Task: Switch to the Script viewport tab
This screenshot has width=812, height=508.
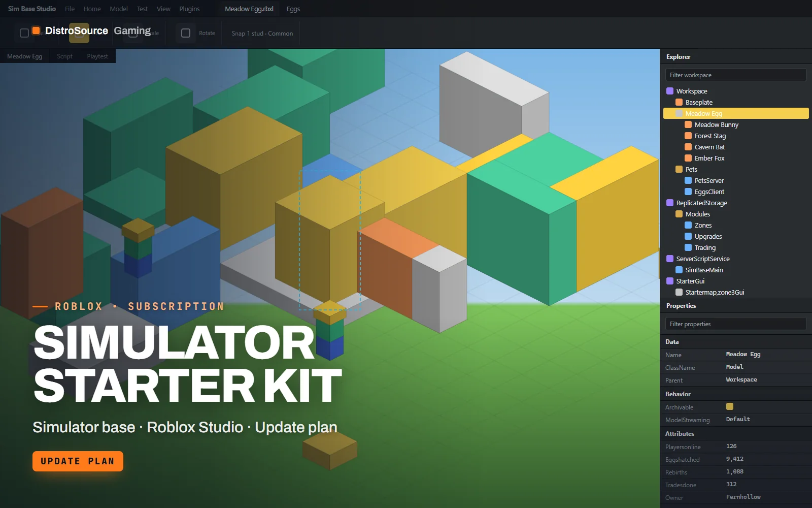Action: 64,56
